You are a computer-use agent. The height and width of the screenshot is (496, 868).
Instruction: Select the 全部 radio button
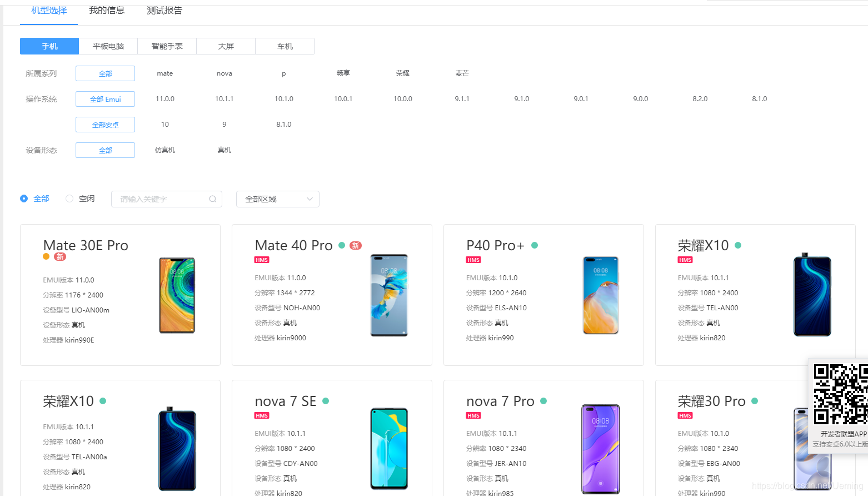(24, 199)
